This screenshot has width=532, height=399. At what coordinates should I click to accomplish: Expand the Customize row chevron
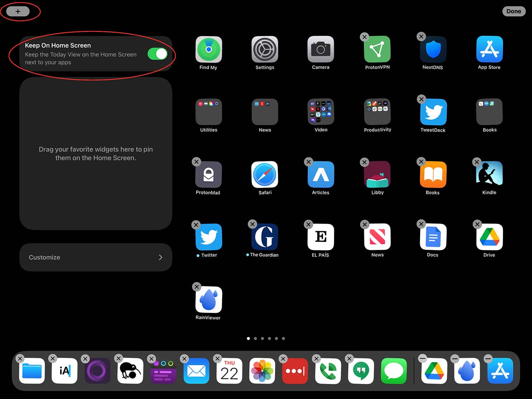tap(160, 257)
